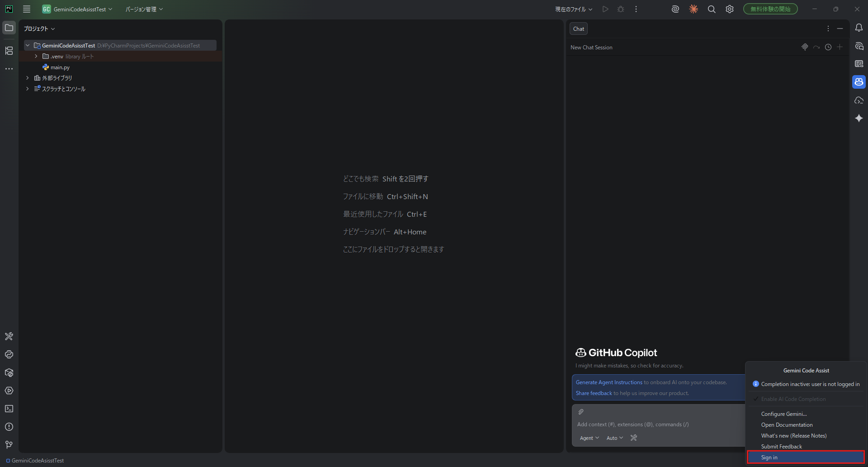Image resolution: width=868 pixels, height=467 pixels.
Task: Click the chat message input field
Action: coord(656,424)
